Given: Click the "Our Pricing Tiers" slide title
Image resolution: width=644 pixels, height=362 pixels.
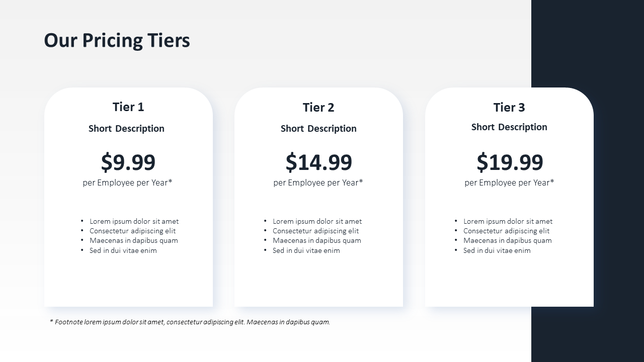Looking at the screenshot, I should 117,40.
